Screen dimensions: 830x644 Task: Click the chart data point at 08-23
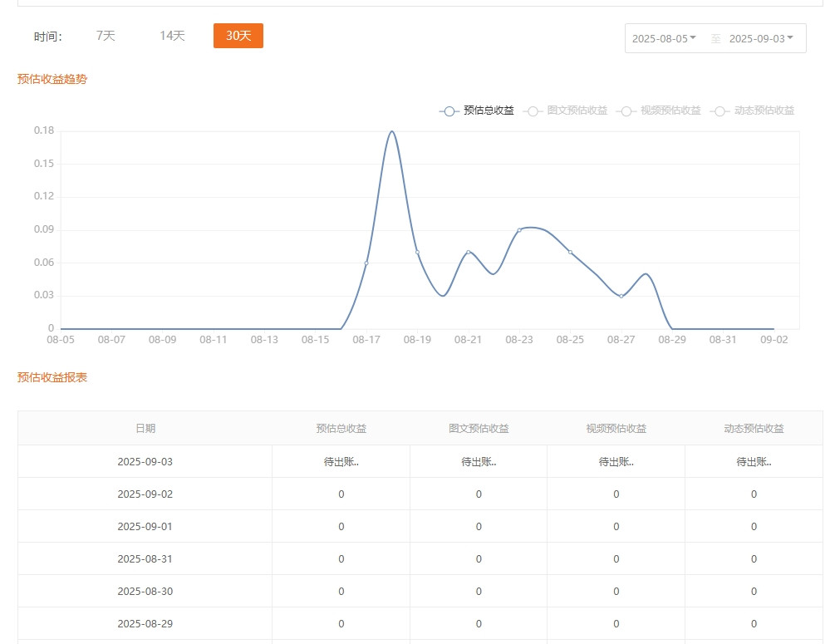(x=519, y=230)
